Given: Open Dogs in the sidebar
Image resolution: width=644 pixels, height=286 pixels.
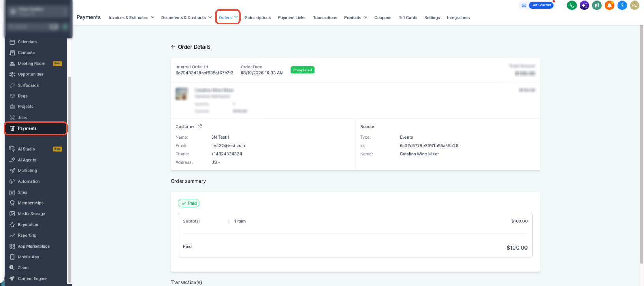Looking at the screenshot, I should point(22,96).
